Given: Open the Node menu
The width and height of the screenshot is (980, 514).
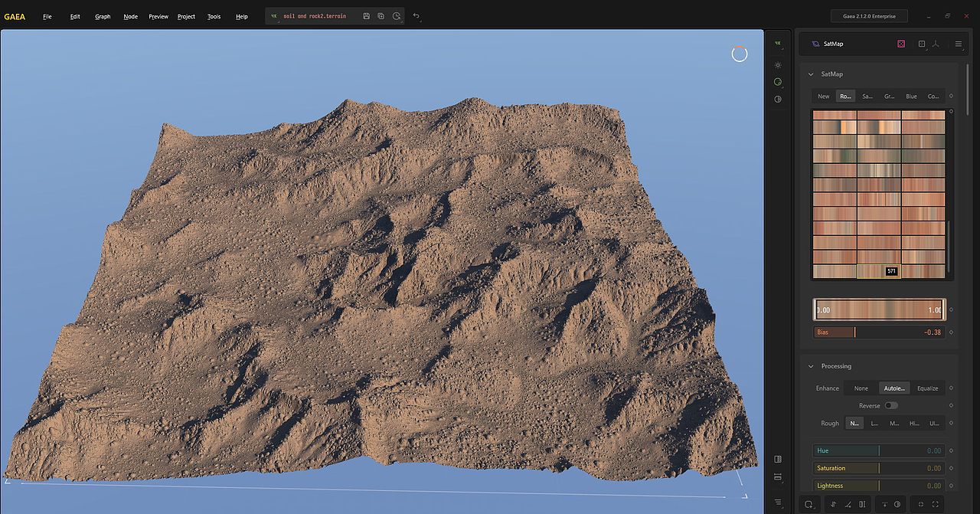Looking at the screenshot, I should point(131,16).
